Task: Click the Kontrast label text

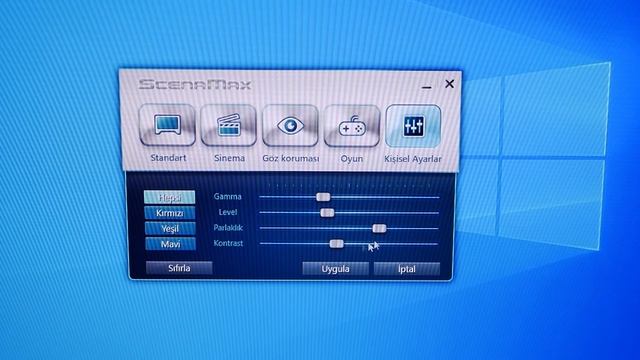Action: click(228, 243)
